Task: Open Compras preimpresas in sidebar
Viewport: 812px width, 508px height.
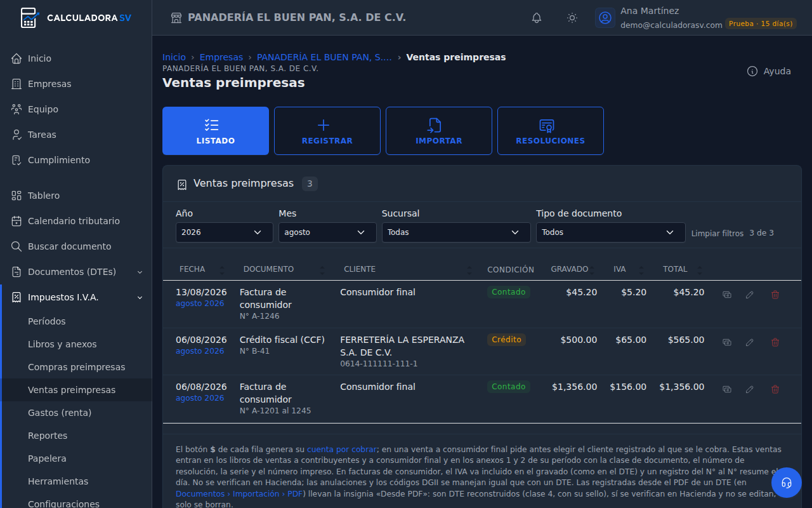Action: point(77,367)
